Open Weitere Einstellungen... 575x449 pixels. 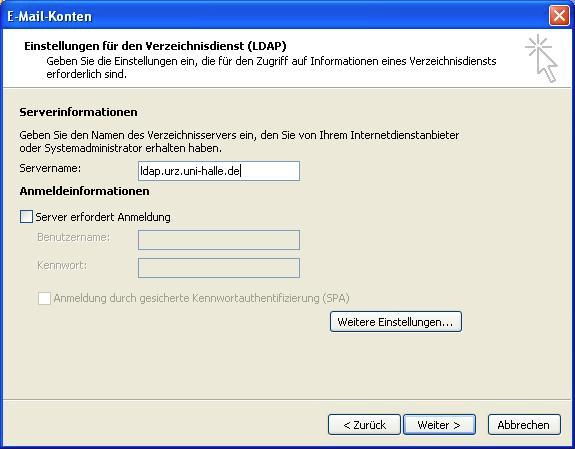tap(396, 322)
